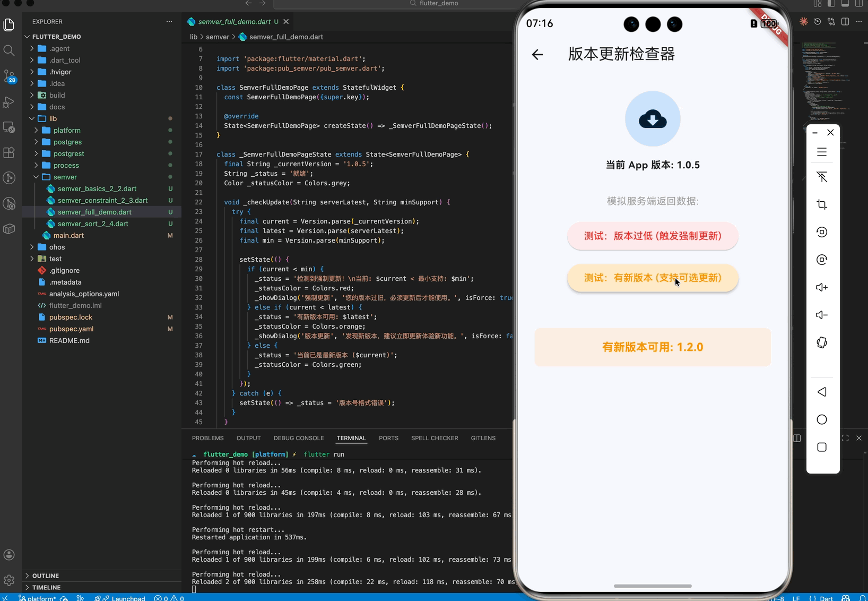Click errors and warnings count in status bar
This screenshot has height=601, width=868.
(x=169, y=598)
